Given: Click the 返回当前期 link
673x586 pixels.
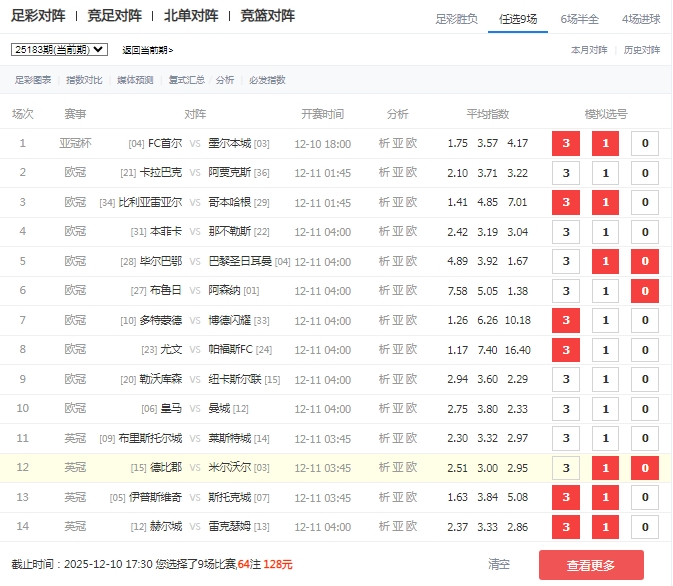Looking at the screenshot, I should click(x=147, y=49).
